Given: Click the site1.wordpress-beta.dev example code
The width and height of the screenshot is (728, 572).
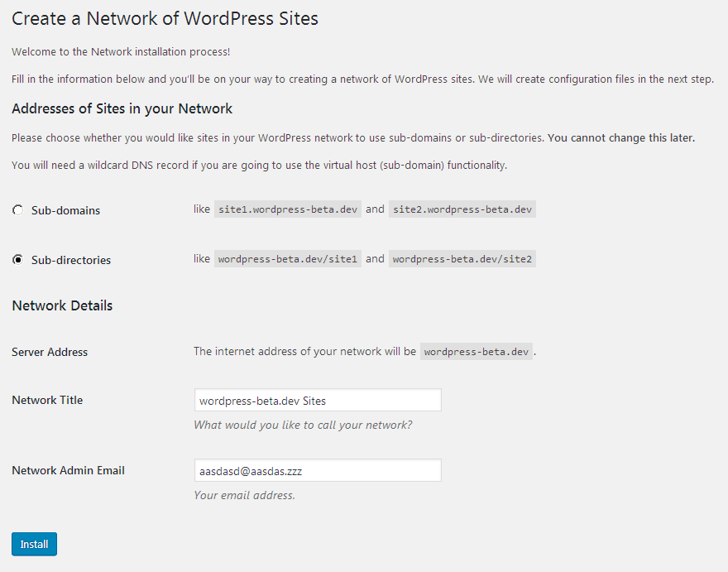Looking at the screenshot, I should coord(288,209).
